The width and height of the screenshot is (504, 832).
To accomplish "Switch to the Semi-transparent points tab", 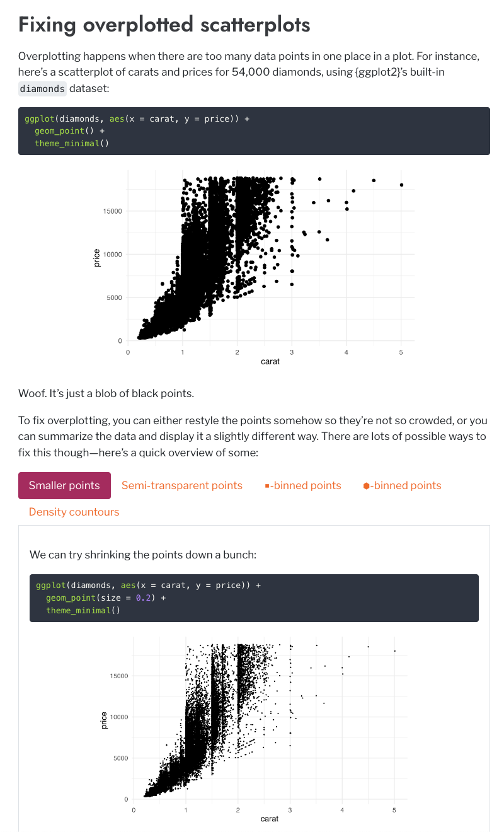I will click(x=181, y=485).
